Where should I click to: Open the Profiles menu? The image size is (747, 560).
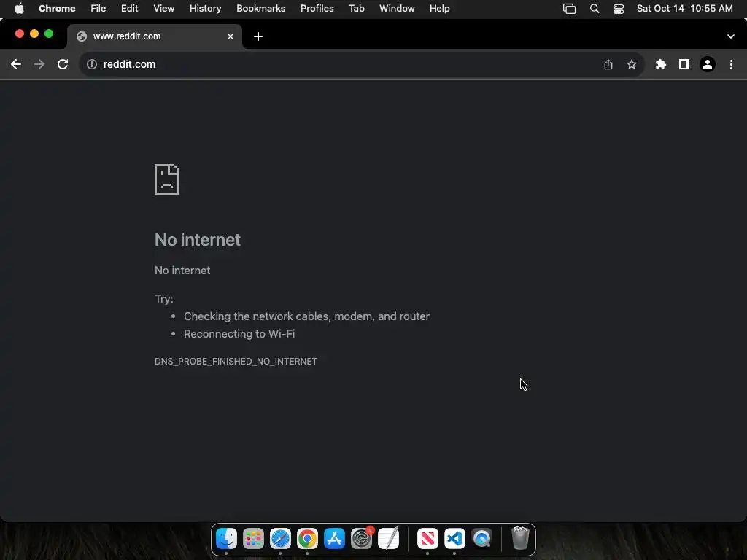[317, 8]
